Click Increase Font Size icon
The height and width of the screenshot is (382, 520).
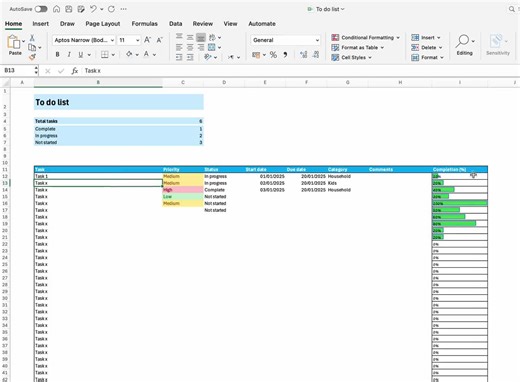click(147, 40)
